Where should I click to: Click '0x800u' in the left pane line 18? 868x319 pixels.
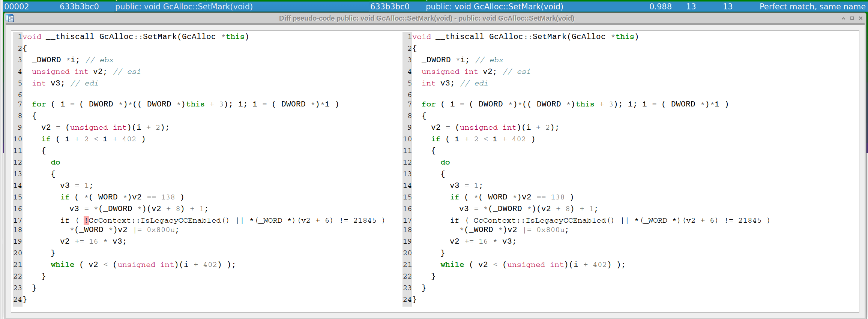click(x=161, y=230)
